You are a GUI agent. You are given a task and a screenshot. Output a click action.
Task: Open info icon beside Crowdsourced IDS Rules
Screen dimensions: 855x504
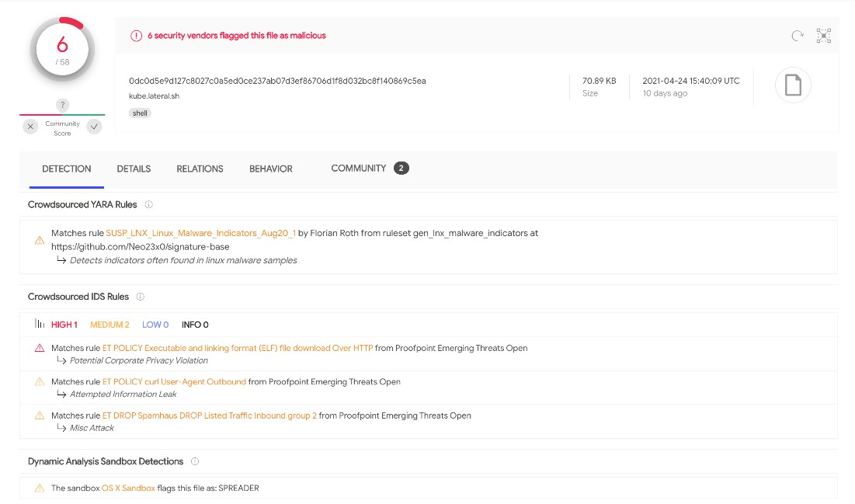[x=141, y=297]
